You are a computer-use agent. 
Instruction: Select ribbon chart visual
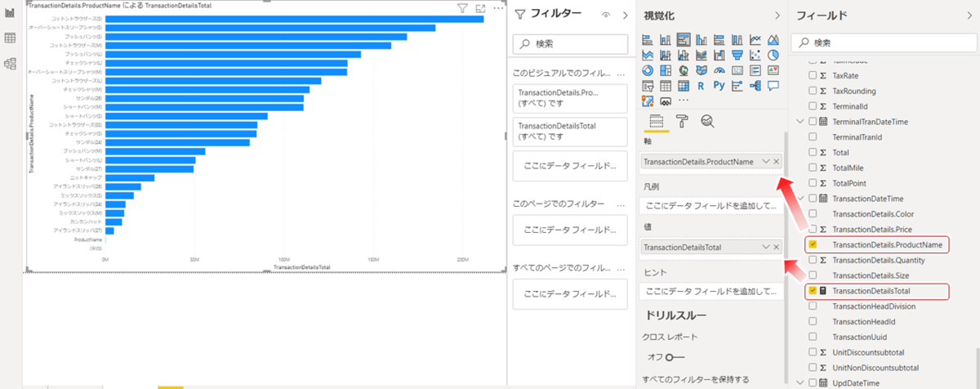point(702,55)
